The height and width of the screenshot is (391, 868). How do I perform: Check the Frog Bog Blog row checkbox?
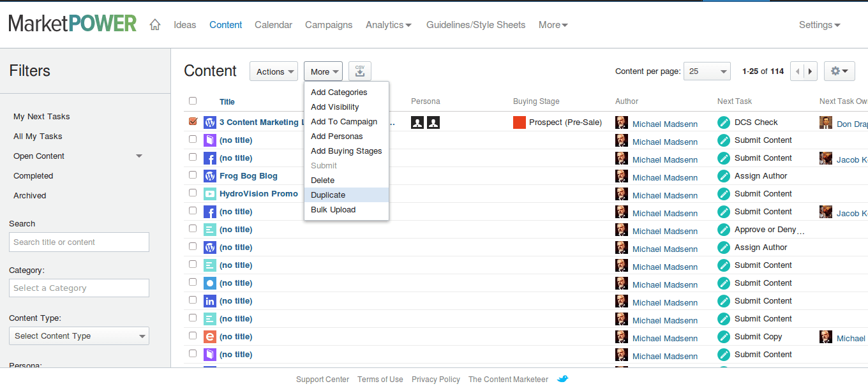193,175
